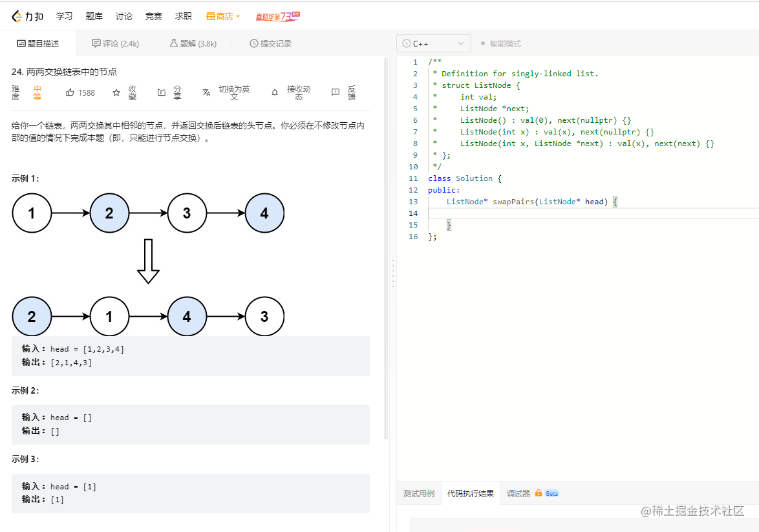Click the 示例 2 heading
759x532 pixels.
click(25, 390)
